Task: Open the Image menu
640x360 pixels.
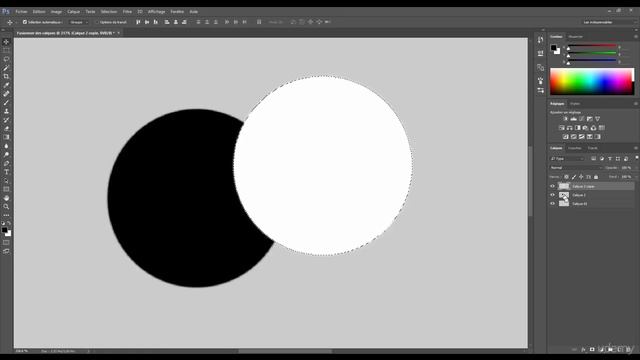Action: pos(56,12)
